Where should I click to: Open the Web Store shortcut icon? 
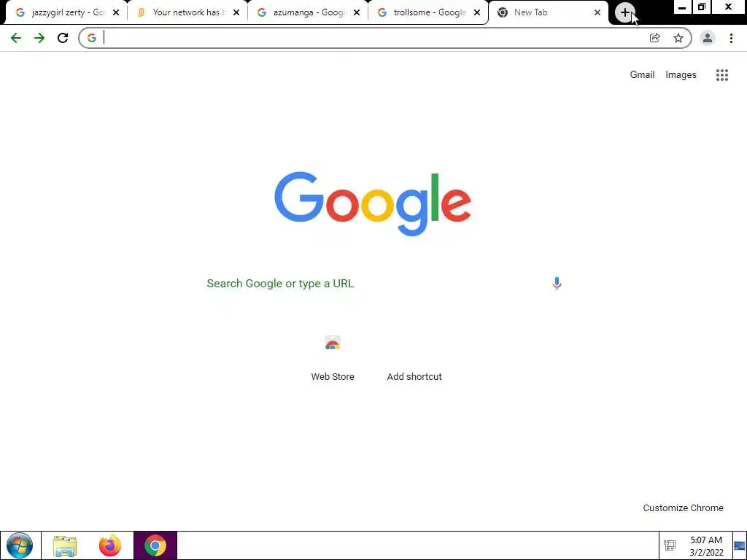(x=333, y=343)
